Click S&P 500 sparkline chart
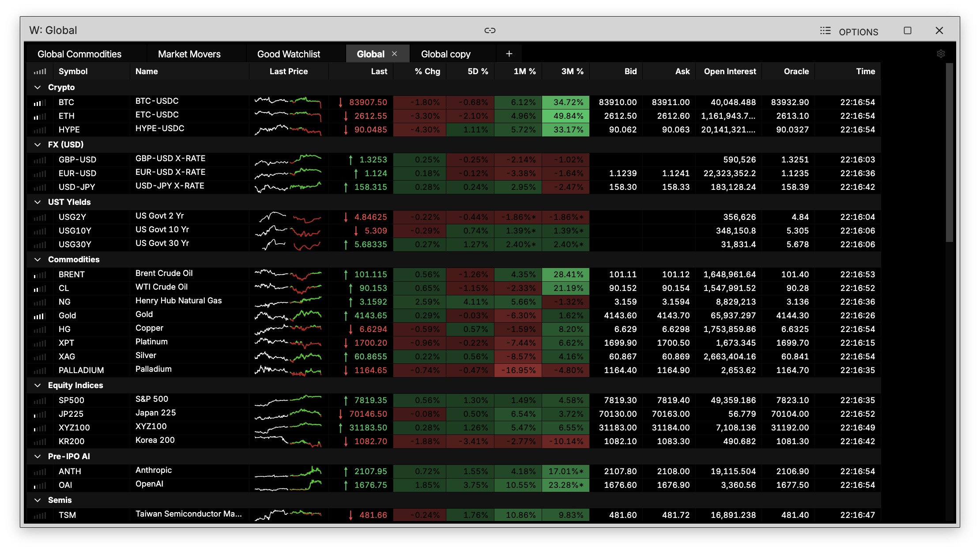The height and width of the screenshot is (551, 980). 288,400
